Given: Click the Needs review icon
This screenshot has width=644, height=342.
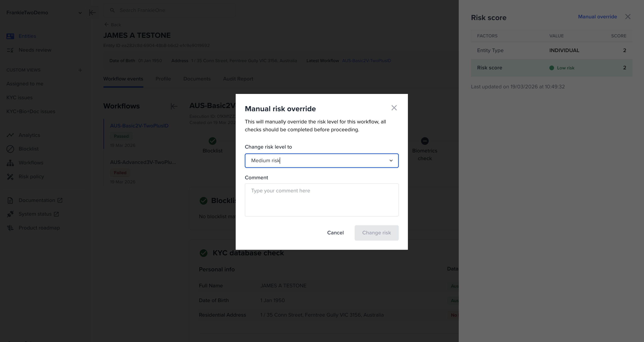Looking at the screenshot, I should point(10,50).
